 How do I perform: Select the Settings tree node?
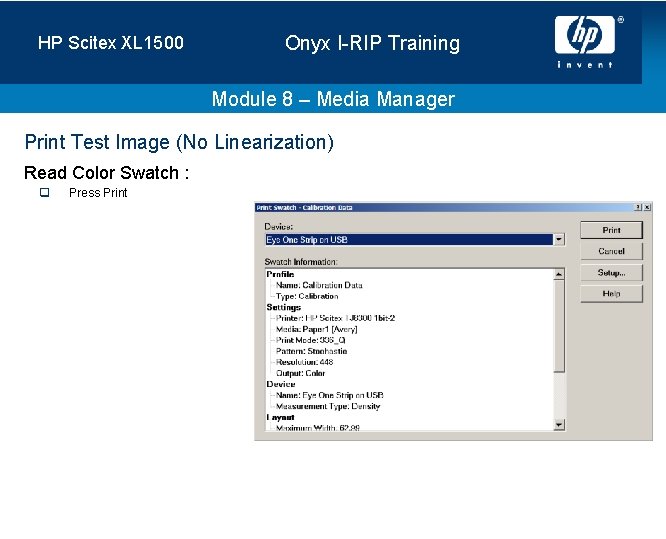point(284,307)
